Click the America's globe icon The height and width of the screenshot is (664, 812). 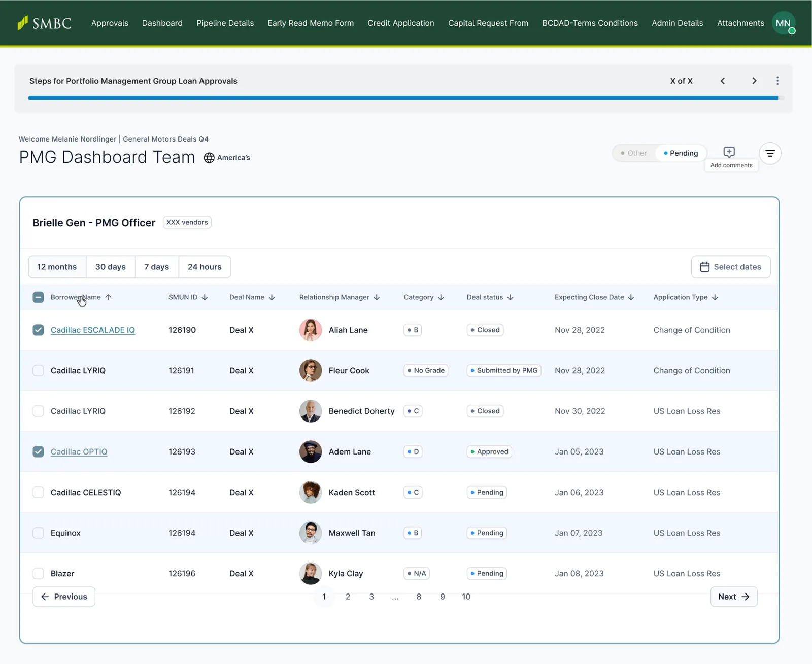pyautogui.click(x=209, y=158)
